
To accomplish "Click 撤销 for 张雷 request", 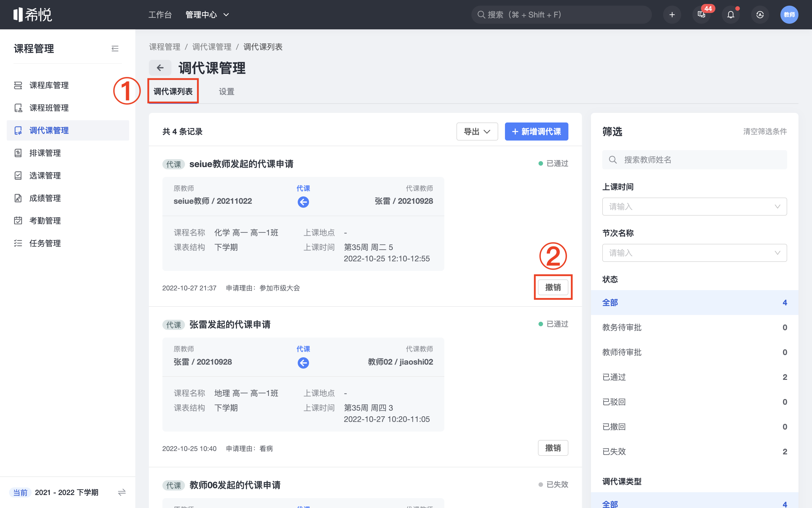I will coord(553,448).
